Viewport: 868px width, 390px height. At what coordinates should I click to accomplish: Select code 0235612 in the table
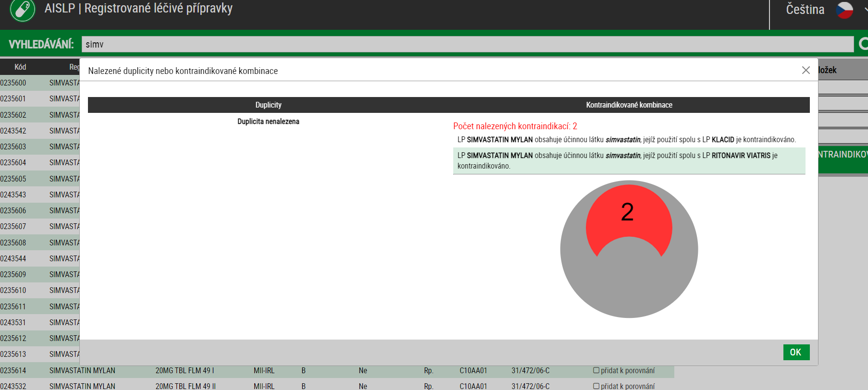[13, 338]
